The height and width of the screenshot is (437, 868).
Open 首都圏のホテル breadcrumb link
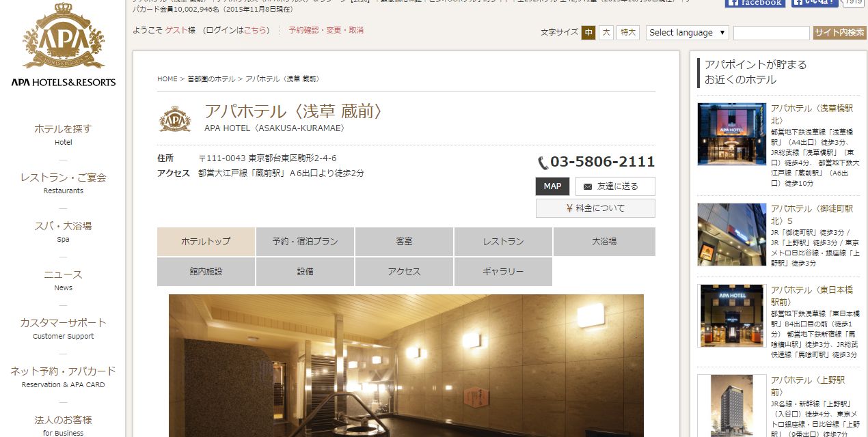tap(211, 79)
